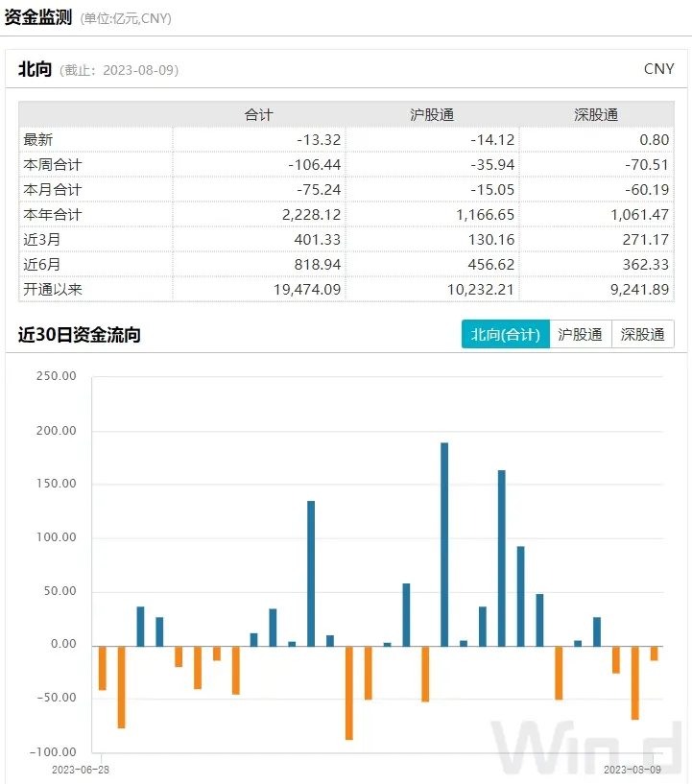
Task: Click the 北向 section heading
Action: tap(35, 69)
